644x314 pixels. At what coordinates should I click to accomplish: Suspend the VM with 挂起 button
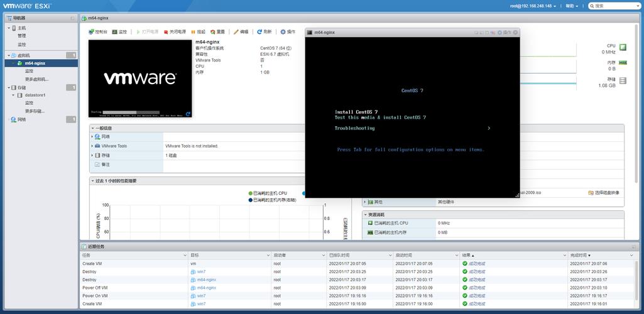point(198,31)
